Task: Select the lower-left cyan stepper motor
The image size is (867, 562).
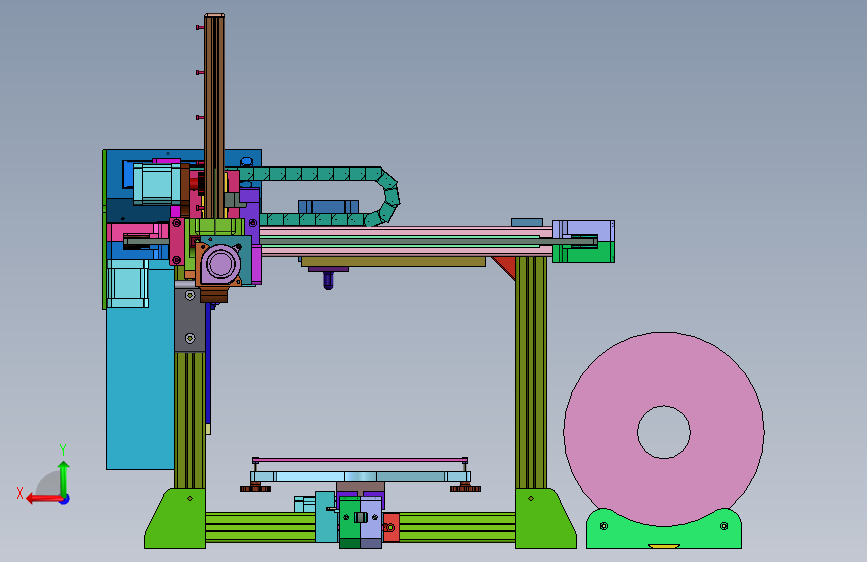Action: [128, 284]
